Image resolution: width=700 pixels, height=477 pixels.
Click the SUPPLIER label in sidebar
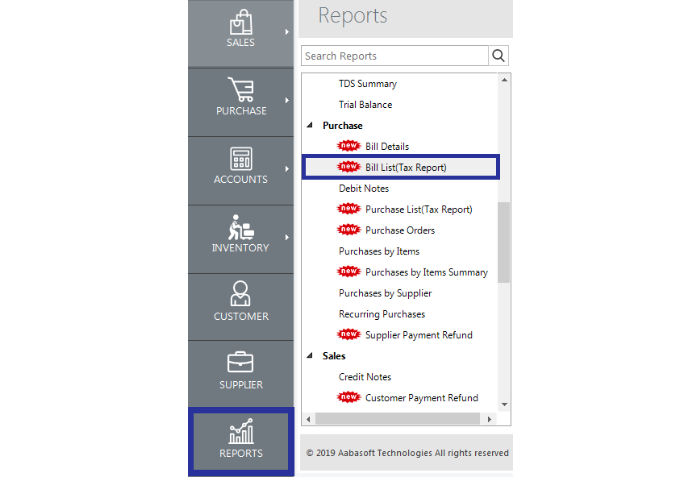pos(241,385)
